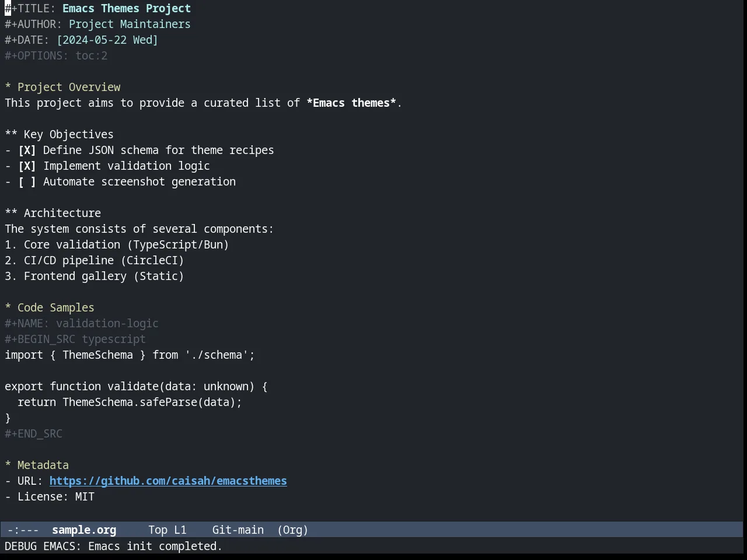Collapse the Project Overview heading star

coord(8,87)
